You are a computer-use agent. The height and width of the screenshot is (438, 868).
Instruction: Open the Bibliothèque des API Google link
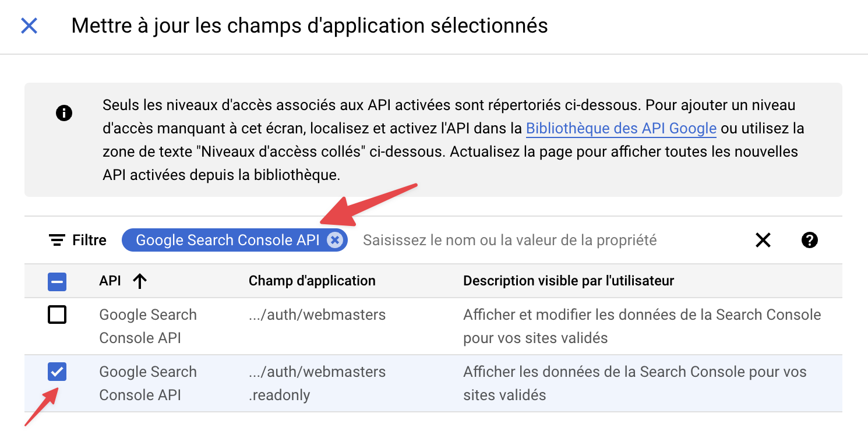pyautogui.click(x=621, y=128)
